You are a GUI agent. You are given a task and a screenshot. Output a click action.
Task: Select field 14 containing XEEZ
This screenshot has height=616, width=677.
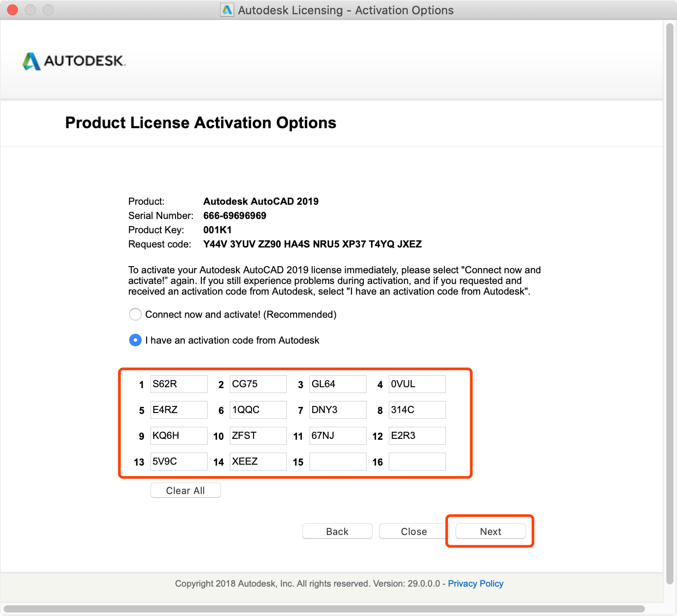(x=258, y=461)
